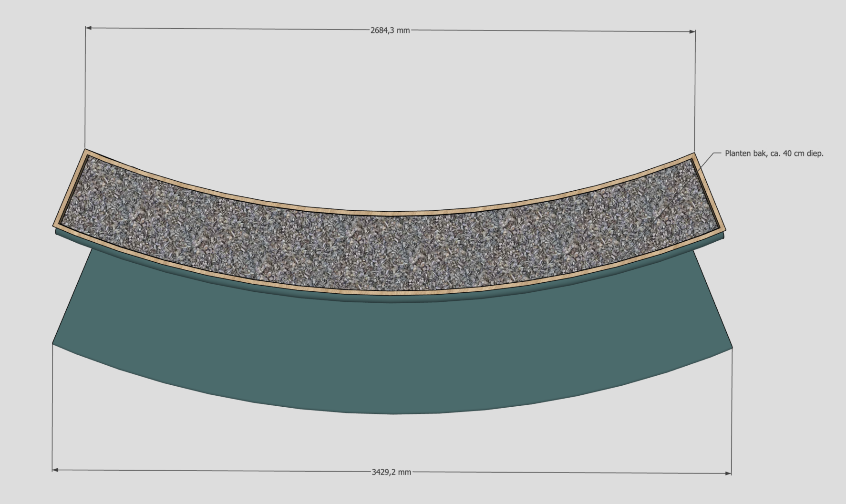Click the right arrowhead of the 3429,2 mm dimension
Screen dimensions: 846x504
point(728,473)
